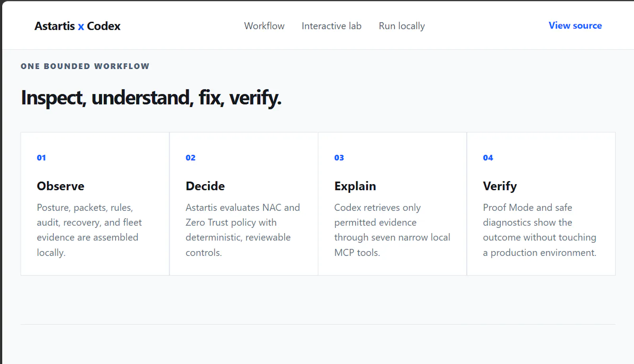The image size is (634, 364).
Task: Click the 'Inspect, understand, fix, verify.' headline
Action: [151, 97]
